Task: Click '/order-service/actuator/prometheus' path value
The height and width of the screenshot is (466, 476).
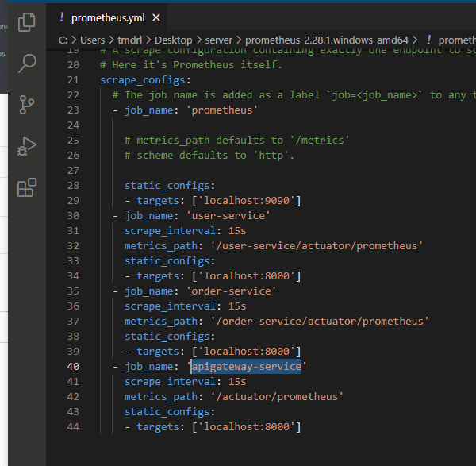Action: [320, 321]
